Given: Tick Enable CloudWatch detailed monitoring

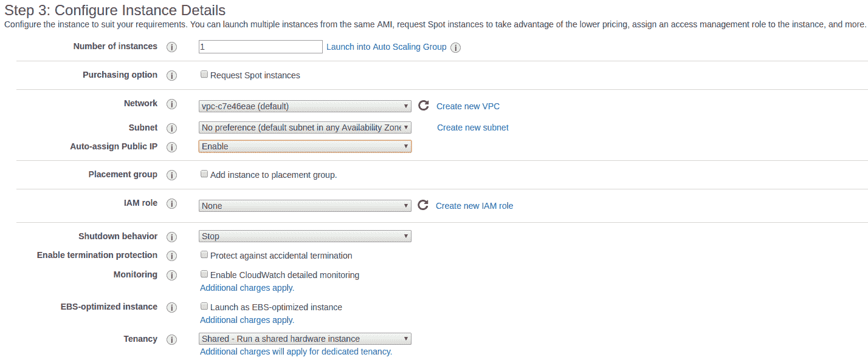Looking at the screenshot, I should click(x=204, y=274).
